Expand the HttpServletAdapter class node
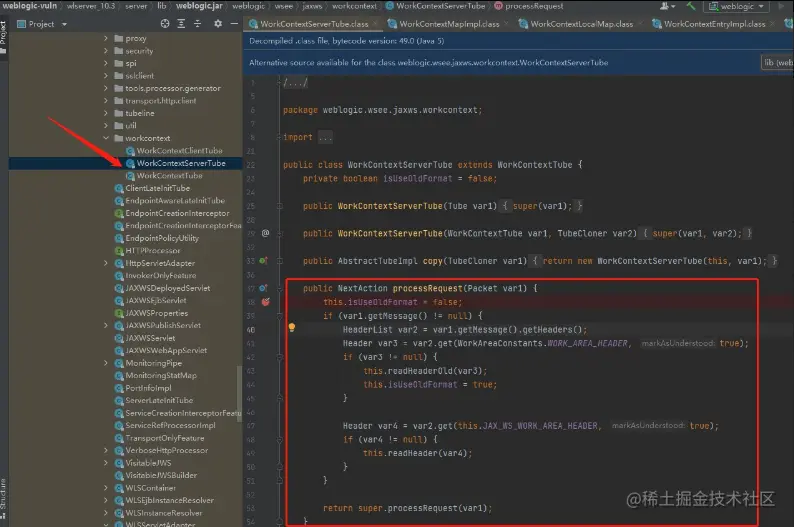The width and height of the screenshot is (794, 527). click(x=106, y=263)
